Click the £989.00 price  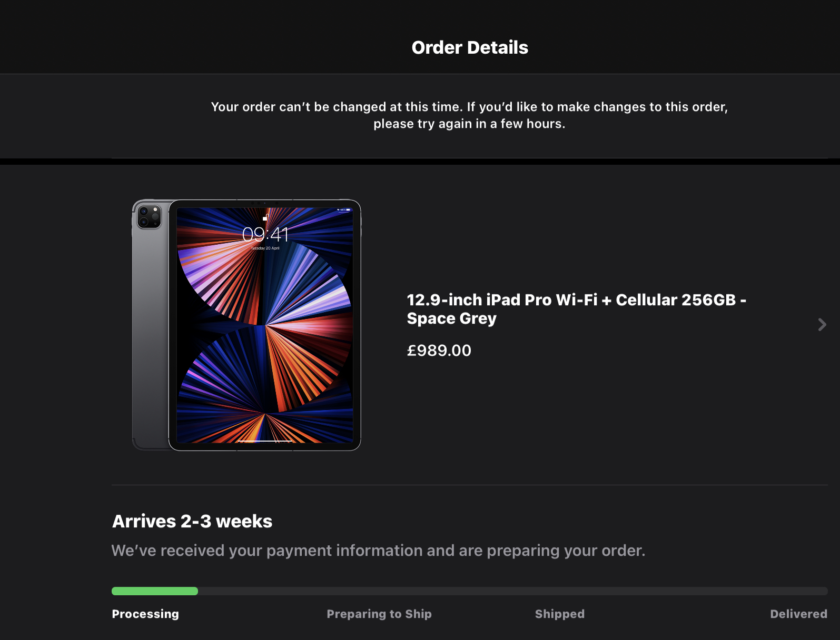tap(439, 351)
